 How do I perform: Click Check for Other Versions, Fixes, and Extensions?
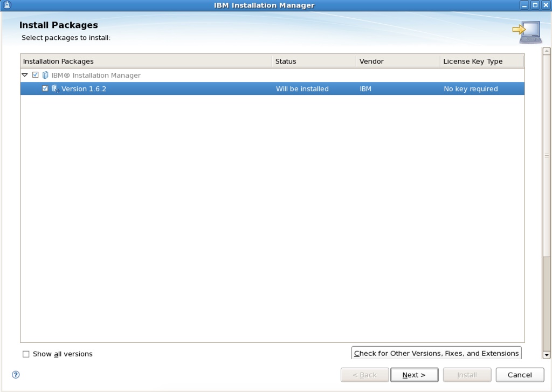click(436, 353)
